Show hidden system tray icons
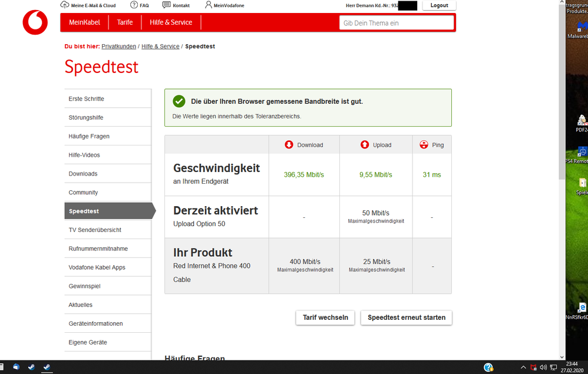 [524, 368]
